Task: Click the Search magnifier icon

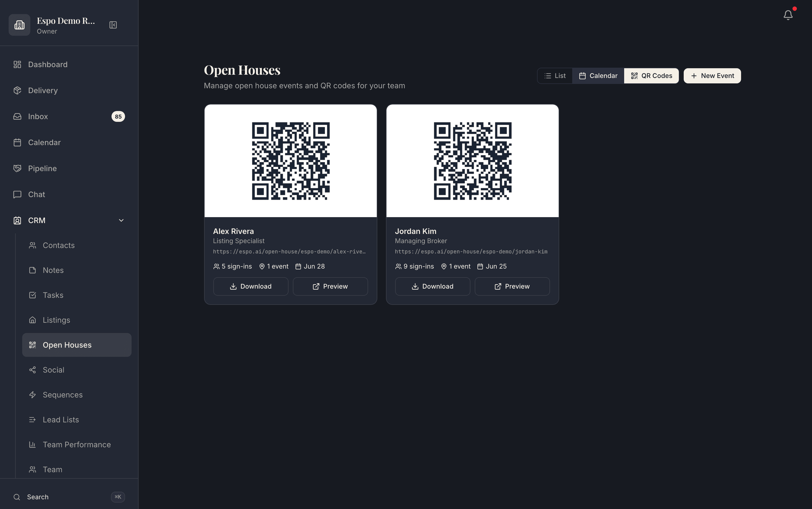Action: pyautogui.click(x=17, y=497)
